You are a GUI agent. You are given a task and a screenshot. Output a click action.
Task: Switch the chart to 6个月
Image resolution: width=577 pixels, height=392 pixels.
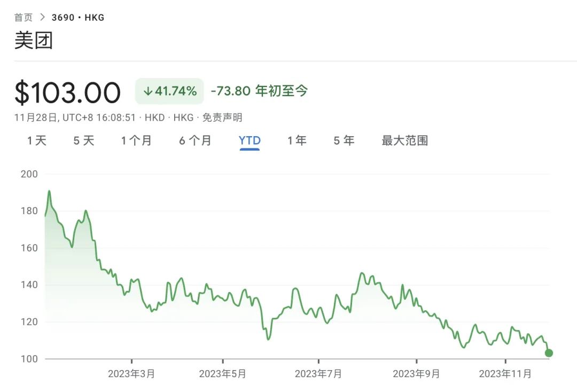(x=195, y=140)
